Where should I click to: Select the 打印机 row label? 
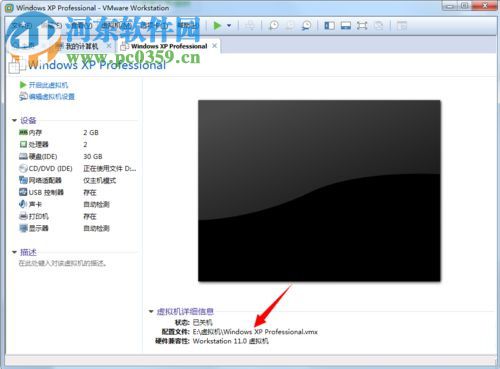tap(38, 216)
